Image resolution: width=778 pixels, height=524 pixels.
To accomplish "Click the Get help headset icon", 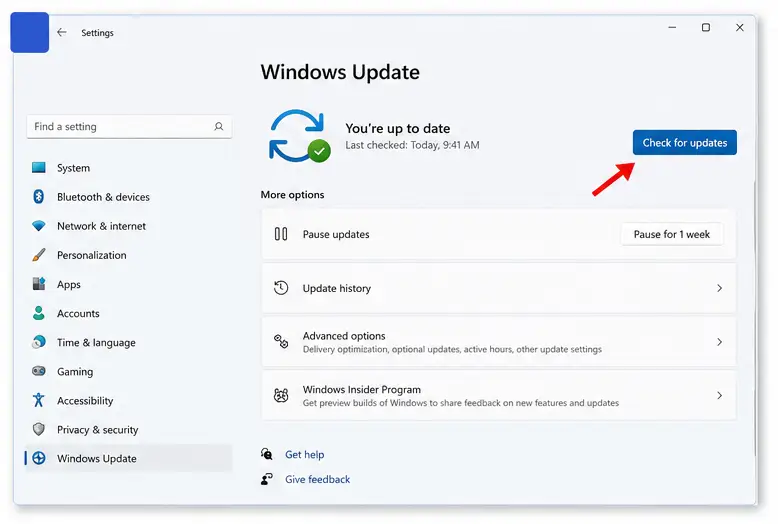I will tap(266, 454).
